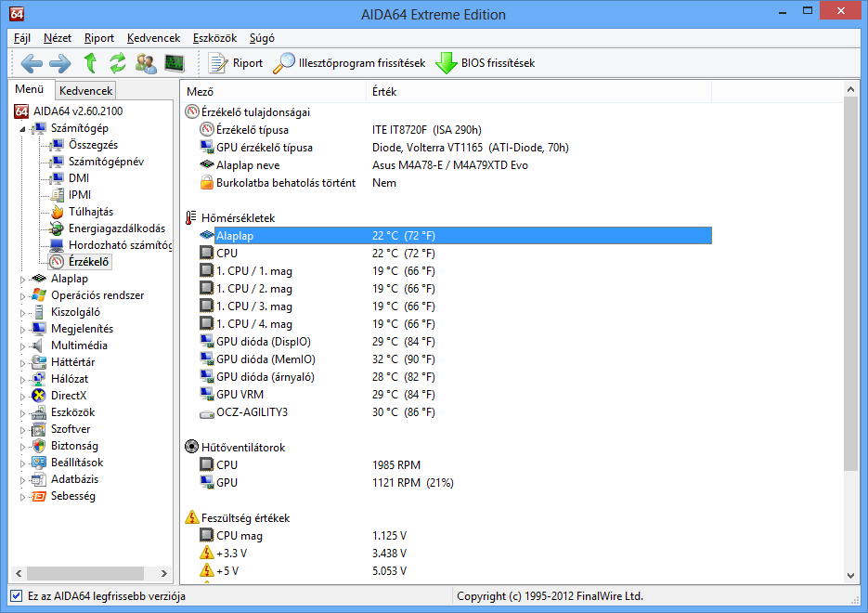Viewport: 868px width, 613px height.
Task: Toggle the AIDA64 legfrissebb verziója checkbox
Action: [x=17, y=596]
